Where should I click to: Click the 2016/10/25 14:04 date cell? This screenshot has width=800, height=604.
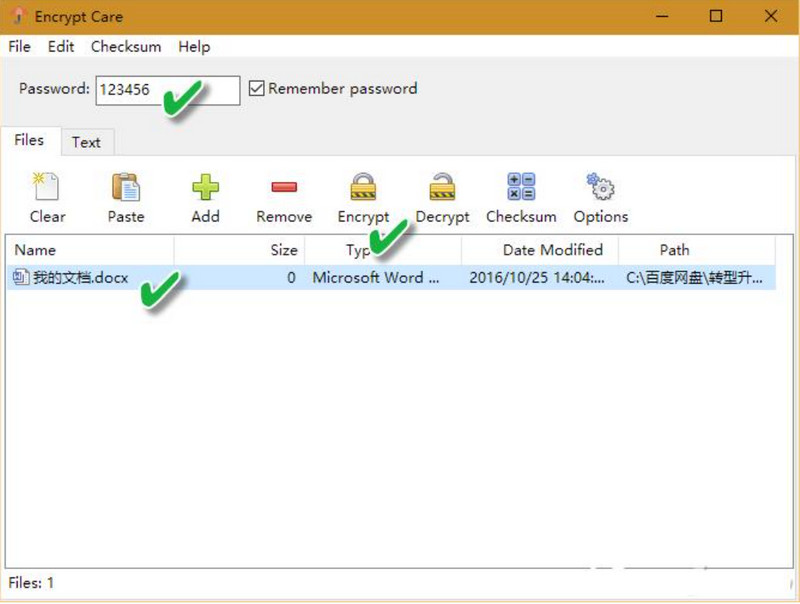click(x=537, y=278)
